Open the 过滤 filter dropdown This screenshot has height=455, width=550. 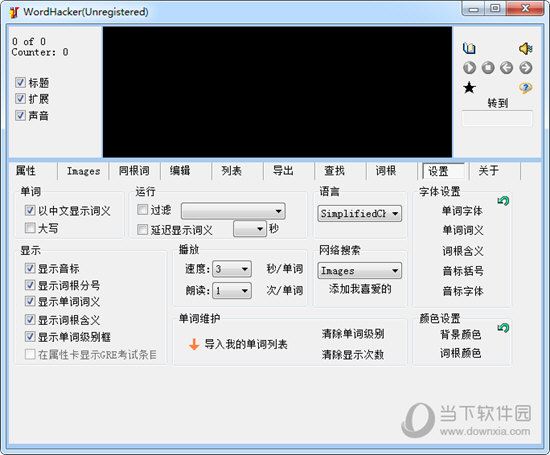pos(233,211)
